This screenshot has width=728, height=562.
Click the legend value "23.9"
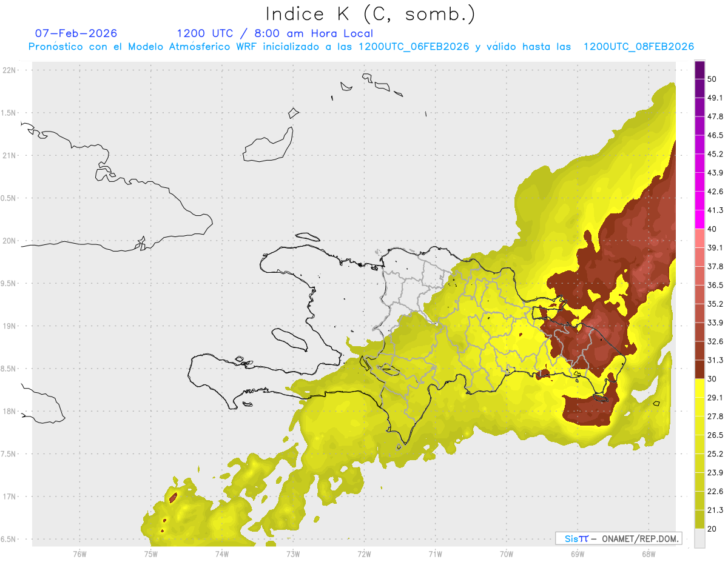click(715, 473)
